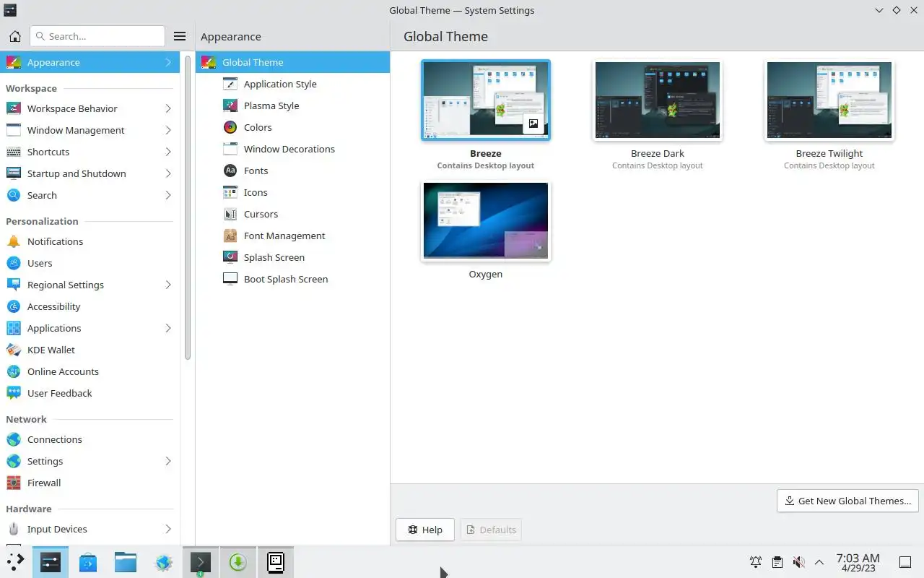The image size is (924, 578).
Task: Expand the Shortcuts chevron arrow
Action: pos(168,152)
